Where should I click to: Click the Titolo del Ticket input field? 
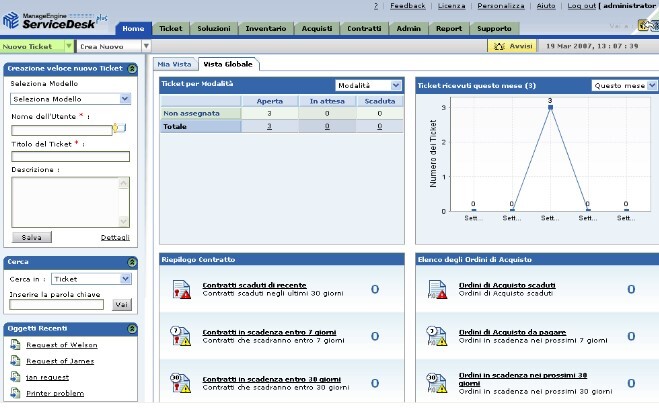(71, 157)
